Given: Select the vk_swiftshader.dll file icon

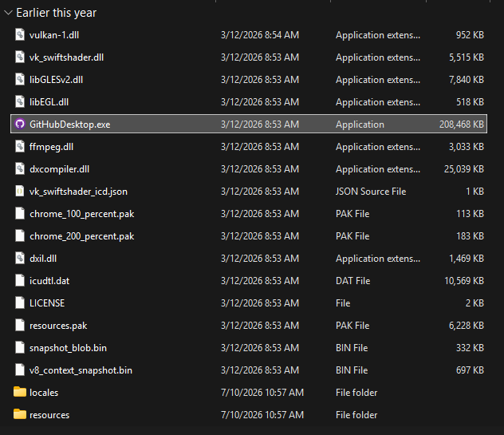Looking at the screenshot, I should pyautogui.click(x=20, y=57).
